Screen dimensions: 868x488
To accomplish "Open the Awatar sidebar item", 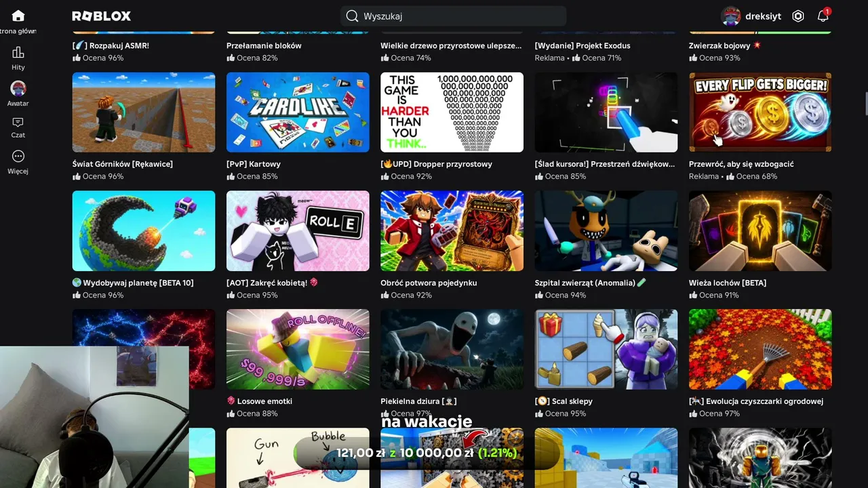I will coord(18,94).
